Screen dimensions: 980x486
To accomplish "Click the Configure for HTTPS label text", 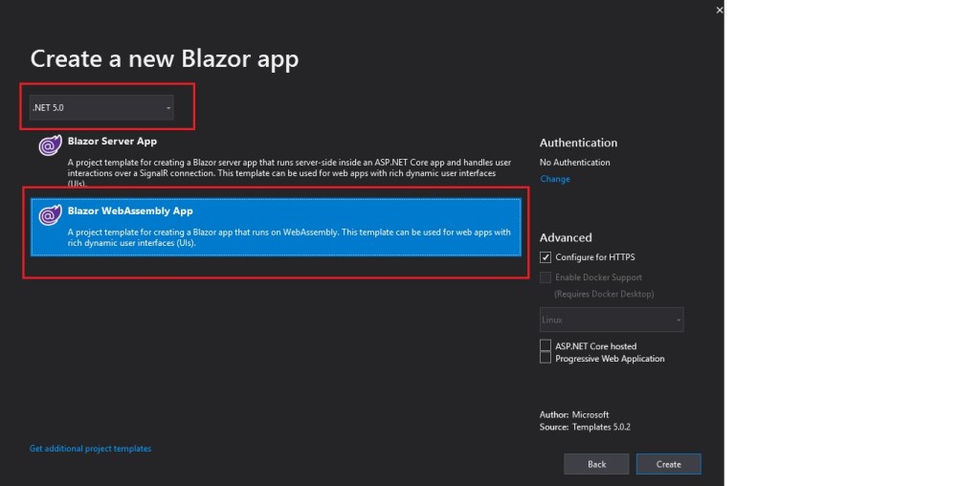I will 594,257.
